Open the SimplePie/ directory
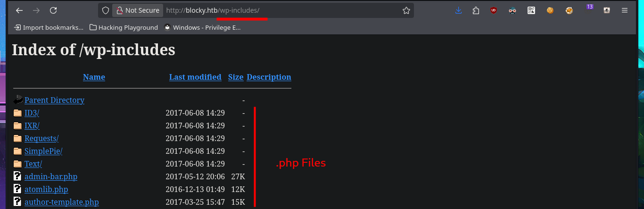 click(x=43, y=151)
